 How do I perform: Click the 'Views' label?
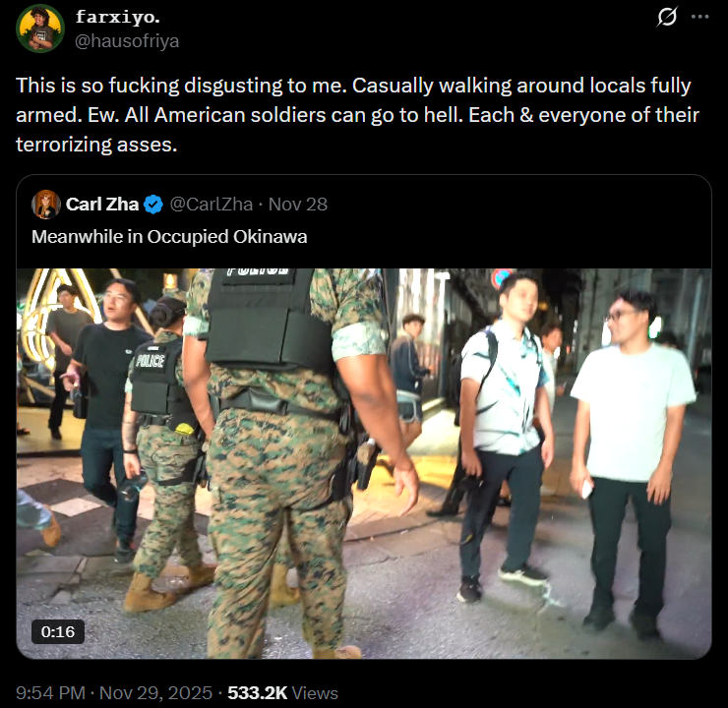point(315,692)
